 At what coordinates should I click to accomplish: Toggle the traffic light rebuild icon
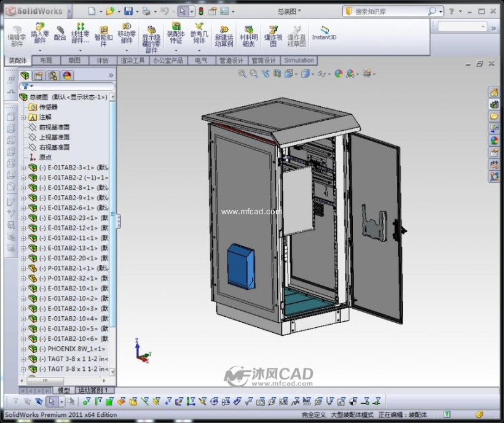201,12
